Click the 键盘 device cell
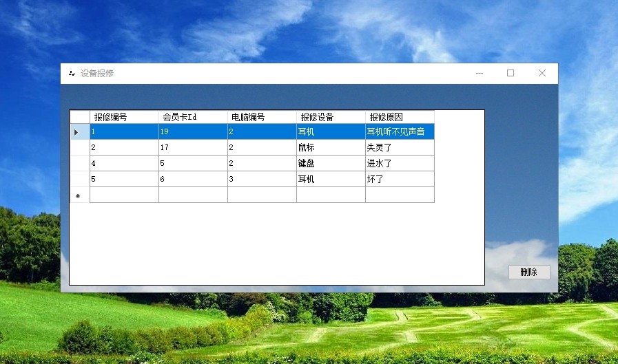 (x=331, y=163)
